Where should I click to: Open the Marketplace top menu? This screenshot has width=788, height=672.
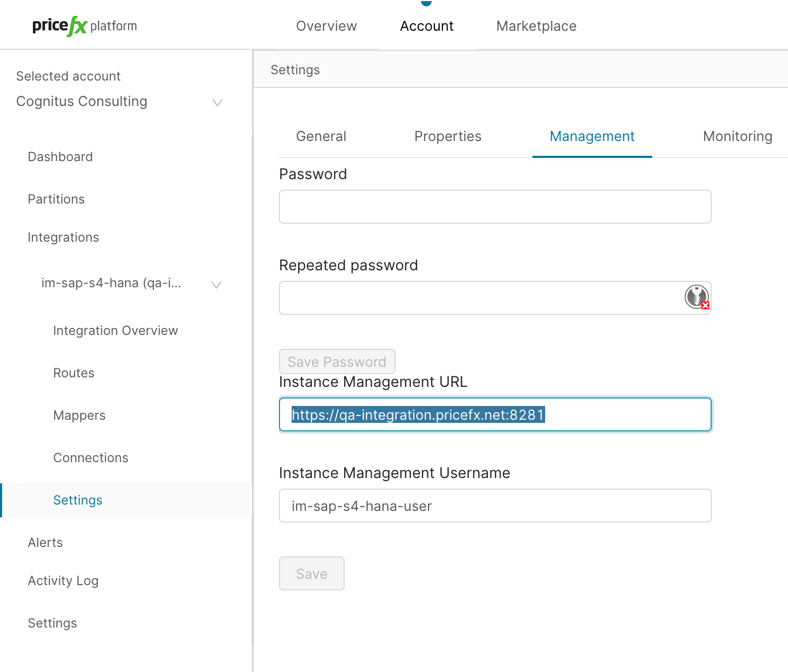pyautogui.click(x=536, y=26)
